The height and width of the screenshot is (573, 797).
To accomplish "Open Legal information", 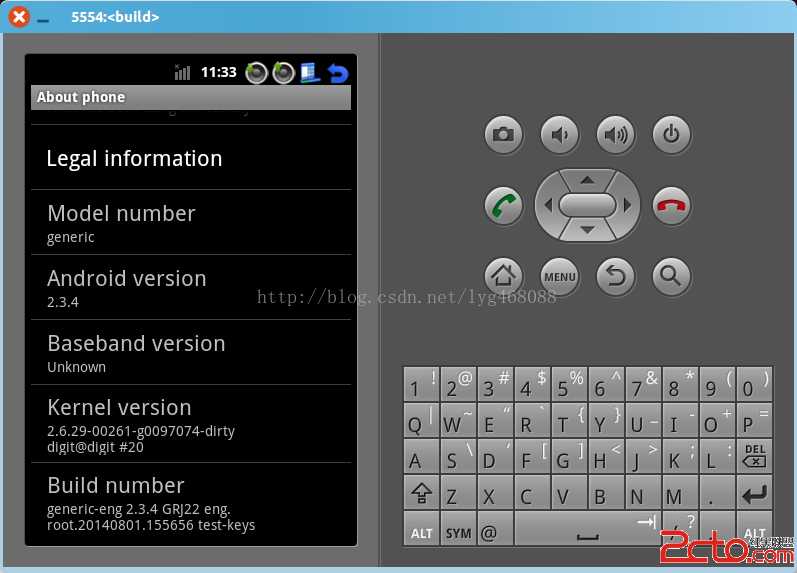I will click(x=191, y=158).
